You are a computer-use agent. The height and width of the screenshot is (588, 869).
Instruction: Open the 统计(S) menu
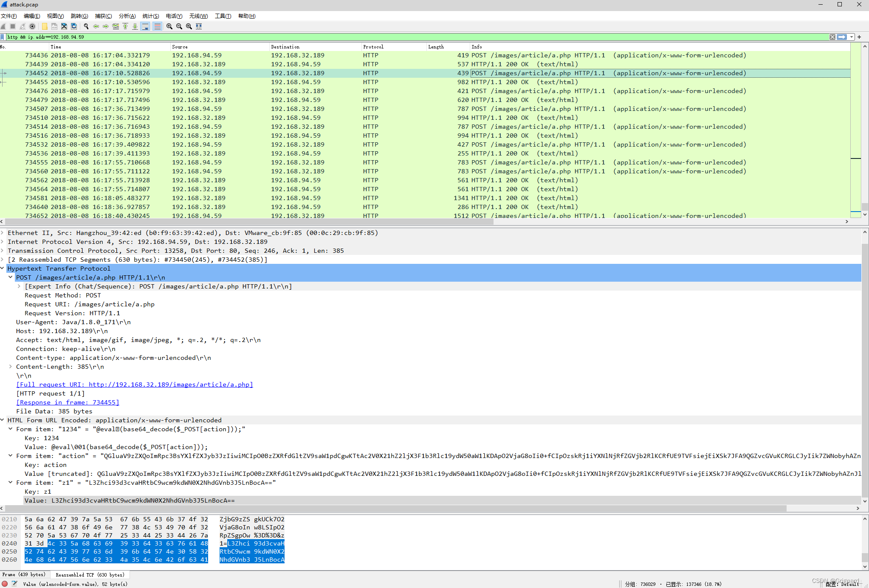pyautogui.click(x=151, y=16)
